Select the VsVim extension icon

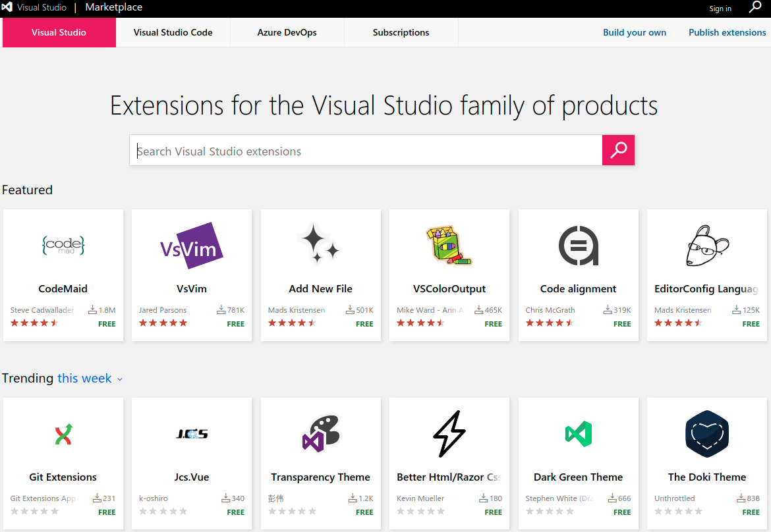[191, 246]
